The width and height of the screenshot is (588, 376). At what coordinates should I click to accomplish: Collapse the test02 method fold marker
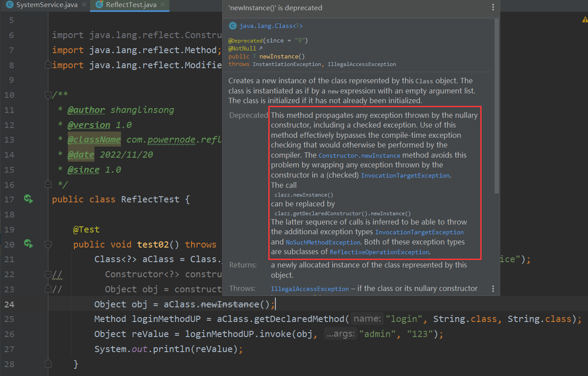(x=48, y=244)
